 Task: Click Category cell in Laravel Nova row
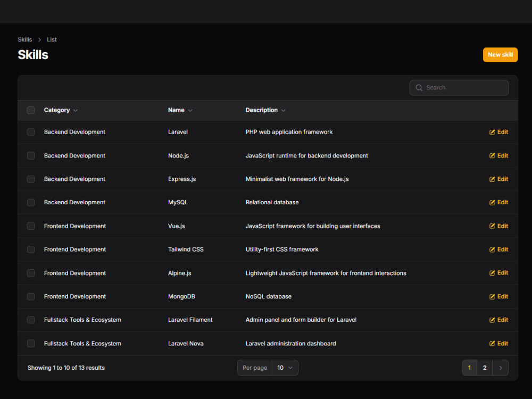[82, 343]
